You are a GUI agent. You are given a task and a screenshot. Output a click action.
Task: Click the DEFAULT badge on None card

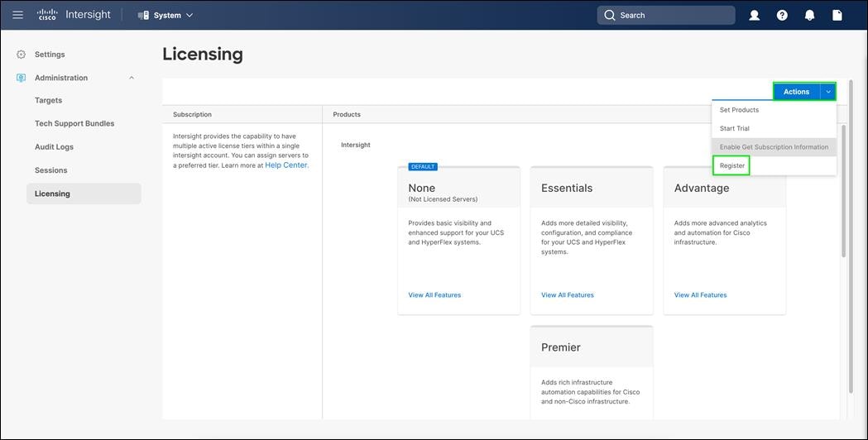click(x=423, y=166)
